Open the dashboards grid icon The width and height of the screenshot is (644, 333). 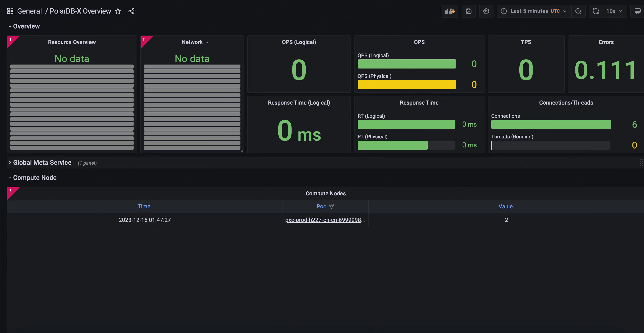[x=10, y=11]
